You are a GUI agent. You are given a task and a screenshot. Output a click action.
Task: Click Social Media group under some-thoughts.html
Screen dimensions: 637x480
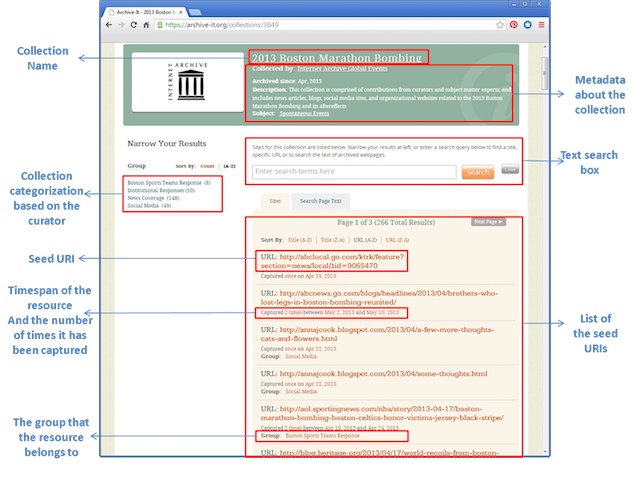point(301,392)
